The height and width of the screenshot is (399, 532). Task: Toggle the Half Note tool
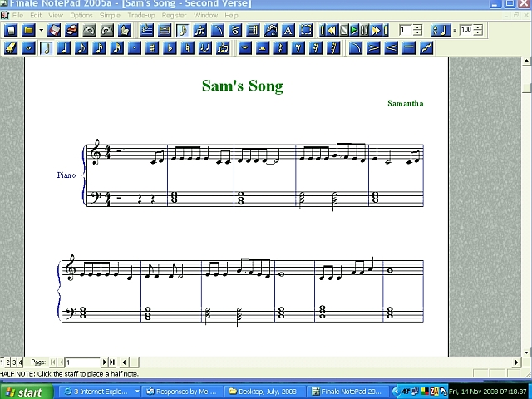point(47,47)
